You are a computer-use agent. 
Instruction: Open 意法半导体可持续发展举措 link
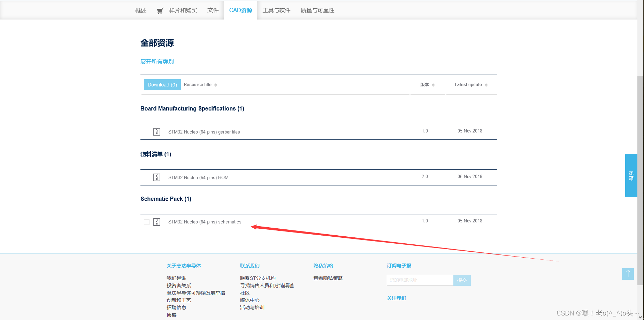(196, 293)
